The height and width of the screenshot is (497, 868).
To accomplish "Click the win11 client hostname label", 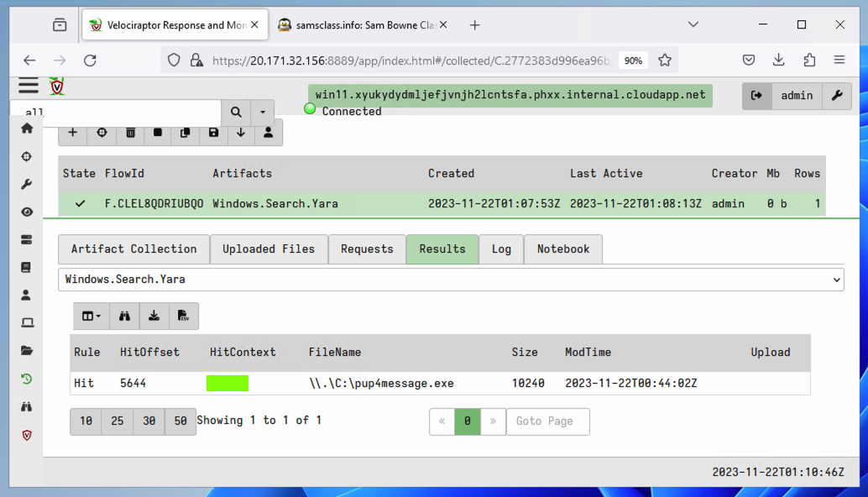I will [x=510, y=95].
